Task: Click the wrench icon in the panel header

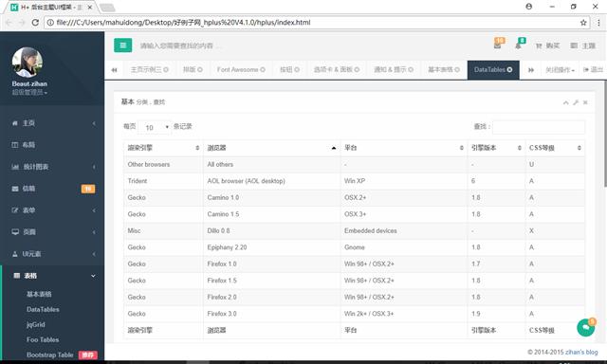Action: pos(576,102)
